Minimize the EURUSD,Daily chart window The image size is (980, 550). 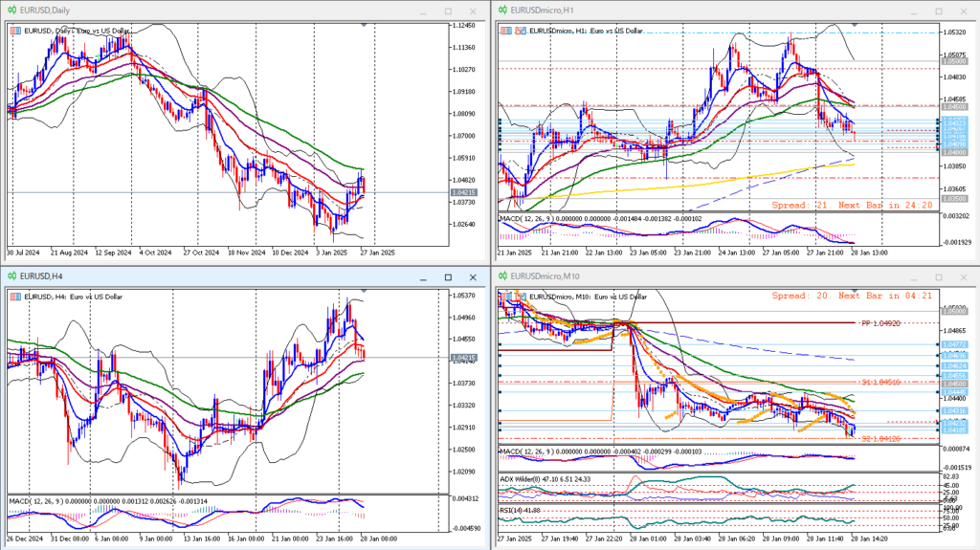tap(423, 11)
